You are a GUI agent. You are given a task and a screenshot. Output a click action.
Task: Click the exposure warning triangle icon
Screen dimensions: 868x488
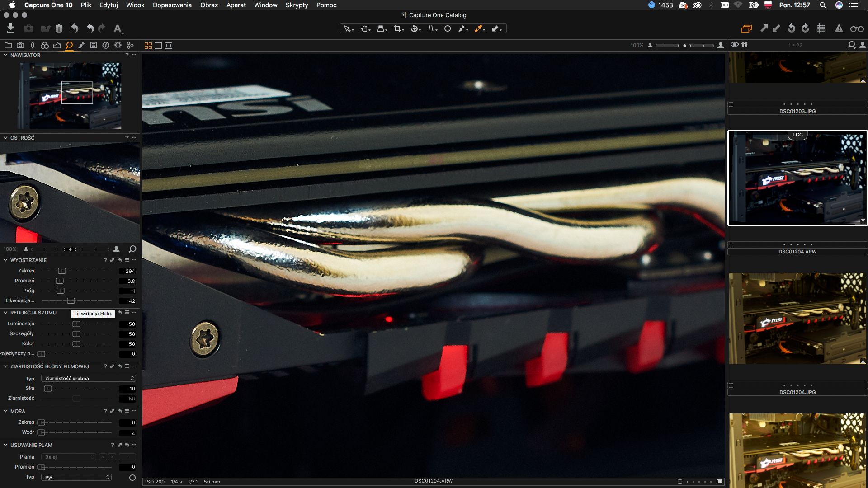click(839, 28)
